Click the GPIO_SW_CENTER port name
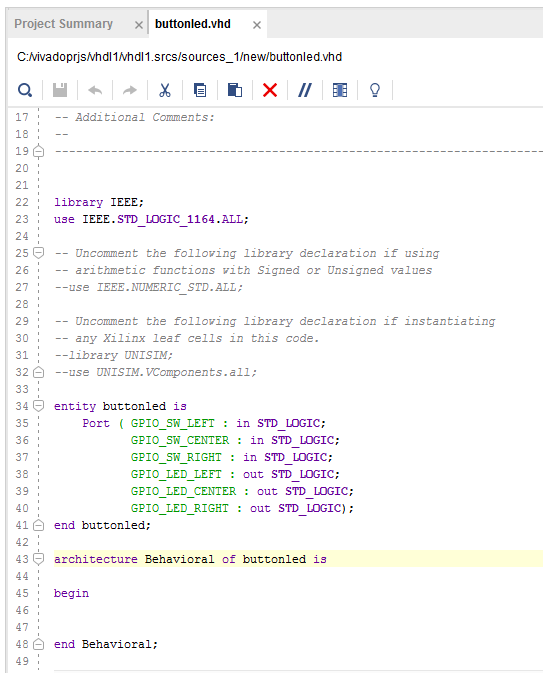 [x=180, y=440]
